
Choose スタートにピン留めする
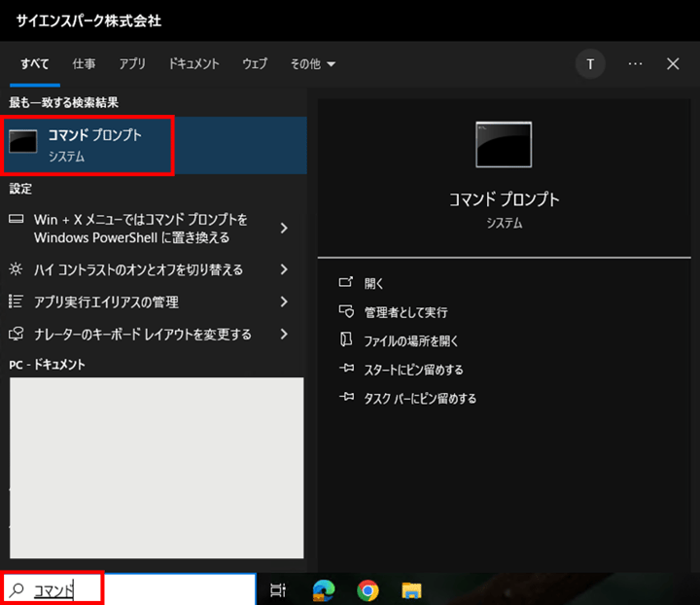tap(413, 370)
